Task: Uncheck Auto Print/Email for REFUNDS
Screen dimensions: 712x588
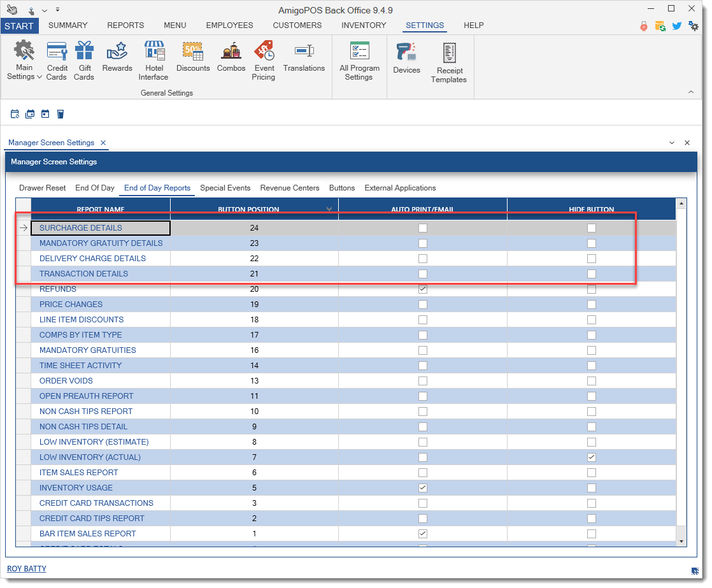Action: click(x=423, y=289)
